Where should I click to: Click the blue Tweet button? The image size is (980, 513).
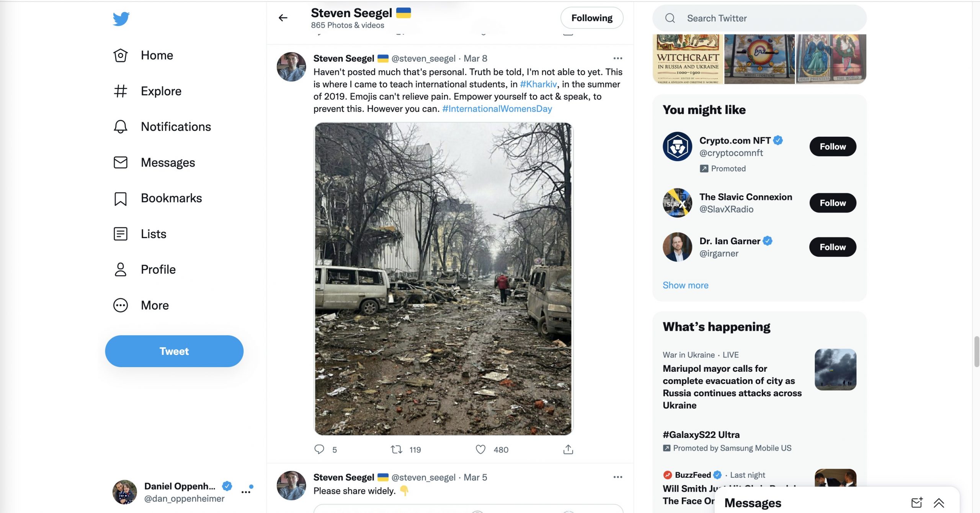pyautogui.click(x=174, y=351)
